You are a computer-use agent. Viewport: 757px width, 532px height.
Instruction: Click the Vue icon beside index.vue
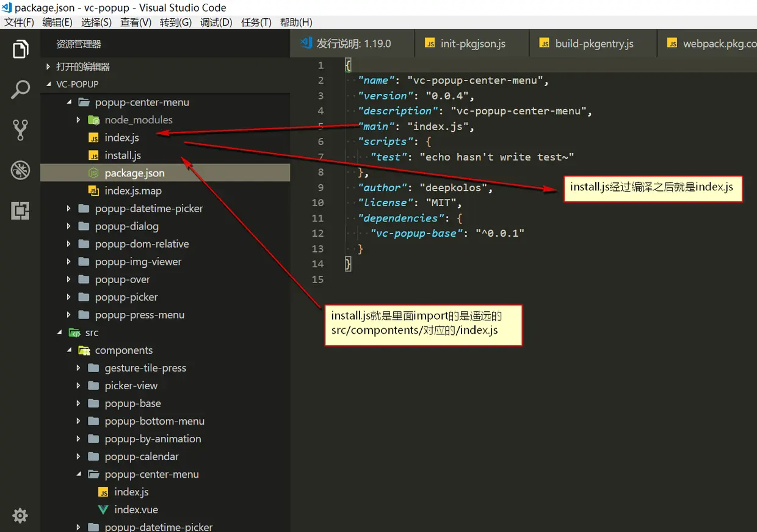(x=103, y=509)
